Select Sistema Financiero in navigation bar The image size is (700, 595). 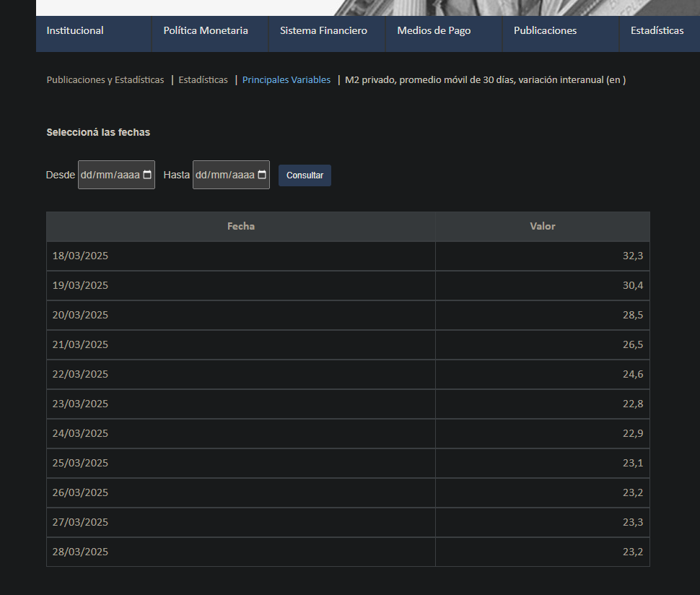click(323, 30)
